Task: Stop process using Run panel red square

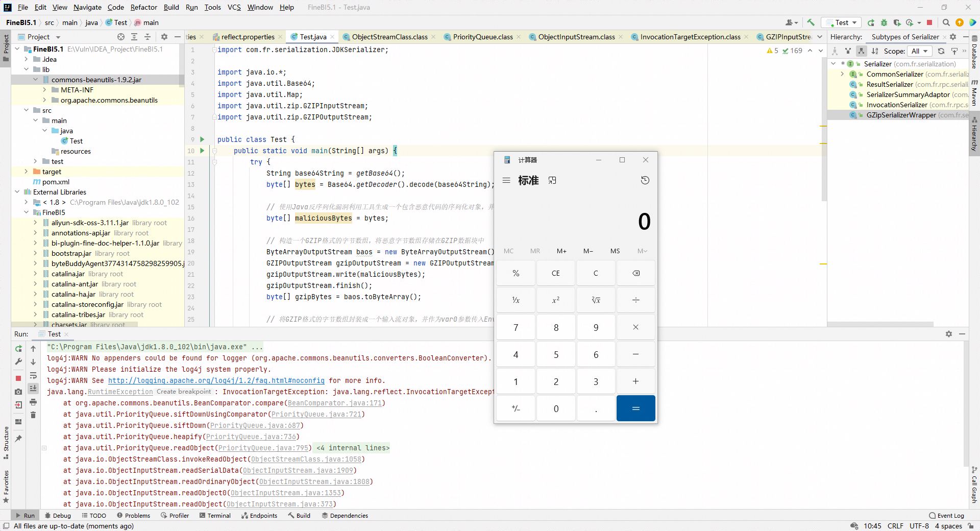Action: tap(18, 378)
